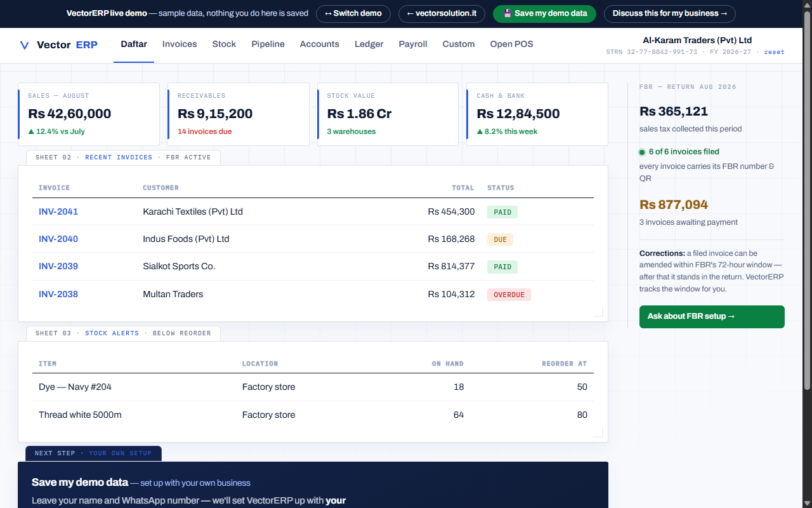Screen dimensions: 812x508
Task: Open the Daftar tab
Action: [134, 44]
